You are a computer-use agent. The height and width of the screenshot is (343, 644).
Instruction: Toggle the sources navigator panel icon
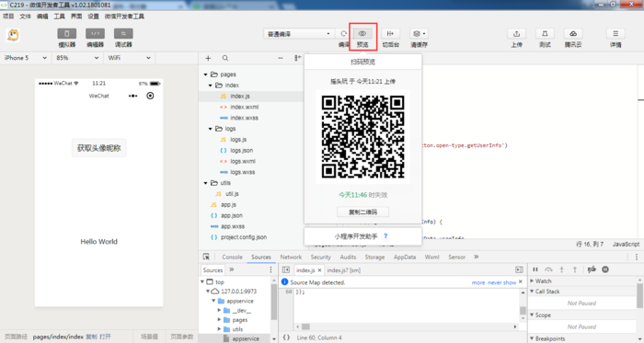click(286, 270)
